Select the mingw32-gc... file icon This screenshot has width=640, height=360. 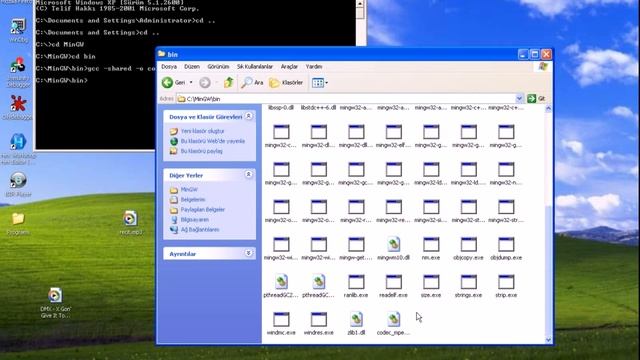[356, 169]
